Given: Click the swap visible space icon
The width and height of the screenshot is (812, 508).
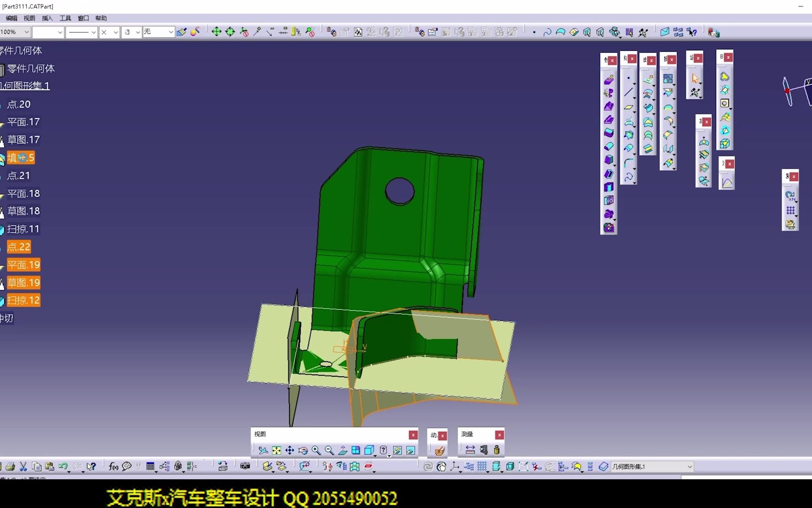Looking at the screenshot, I should point(411,451).
